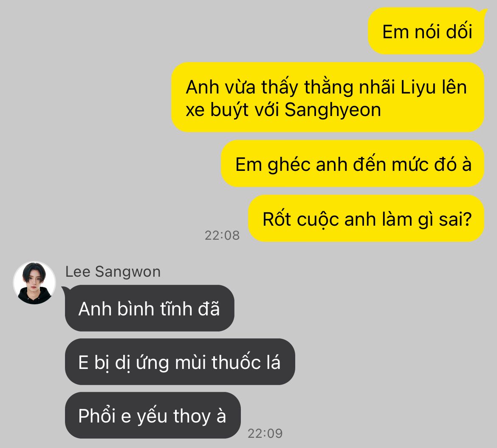
Task: Click the words "thuốc lá" in the dark bubble
Action: point(246,362)
